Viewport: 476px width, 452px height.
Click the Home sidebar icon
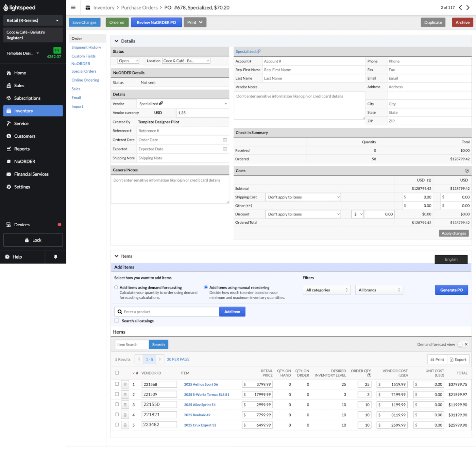coord(9,73)
